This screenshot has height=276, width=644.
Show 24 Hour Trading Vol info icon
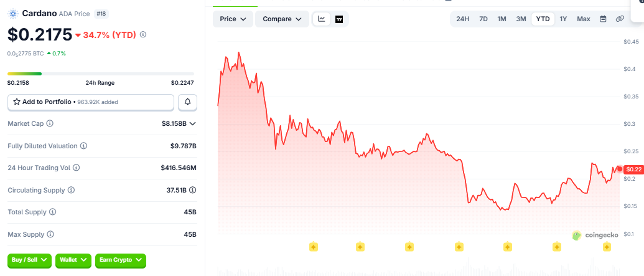pyautogui.click(x=77, y=168)
